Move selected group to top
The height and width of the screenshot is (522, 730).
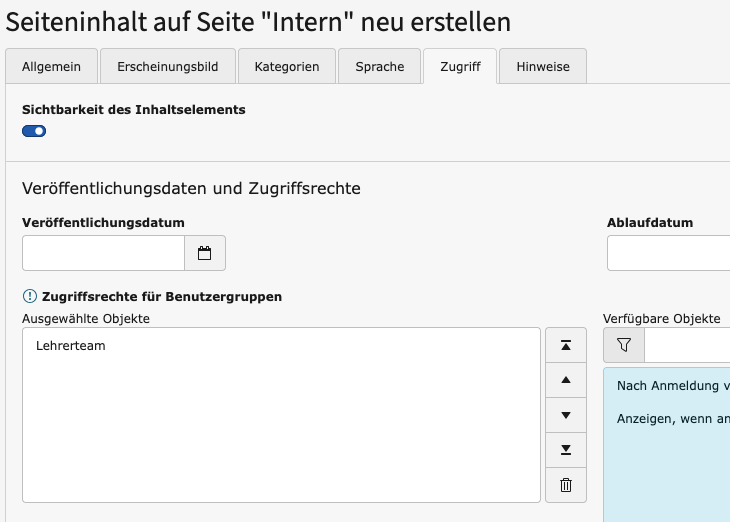coord(566,345)
